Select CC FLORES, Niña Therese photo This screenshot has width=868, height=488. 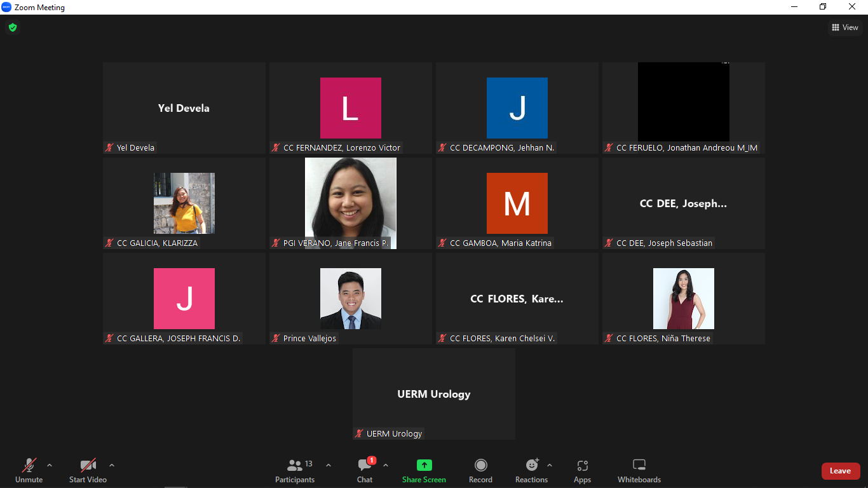(684, 299)
